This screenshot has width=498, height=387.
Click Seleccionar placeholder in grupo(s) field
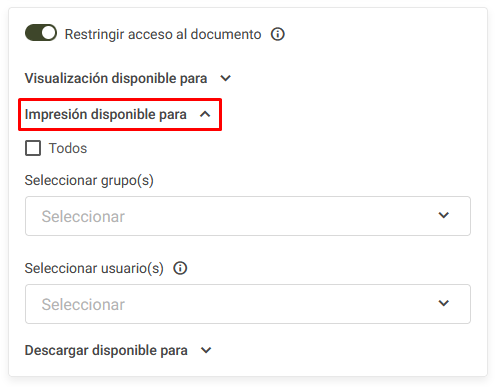[83, 216]
